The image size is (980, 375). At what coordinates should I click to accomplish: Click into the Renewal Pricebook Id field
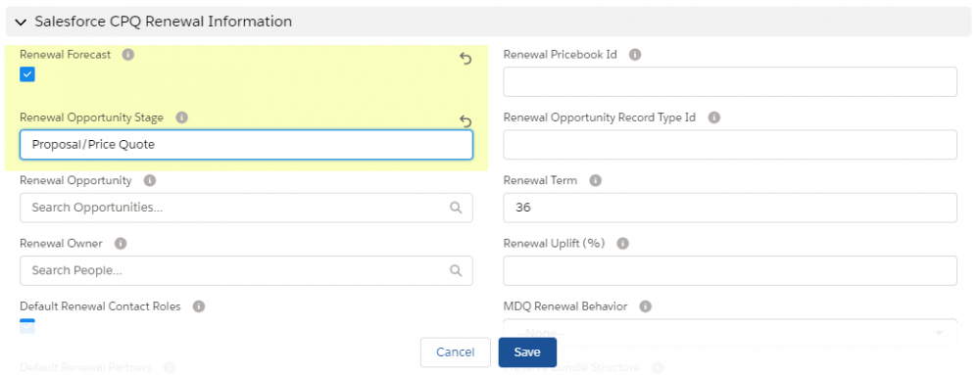pyautogui.click(x=730, y=81)
